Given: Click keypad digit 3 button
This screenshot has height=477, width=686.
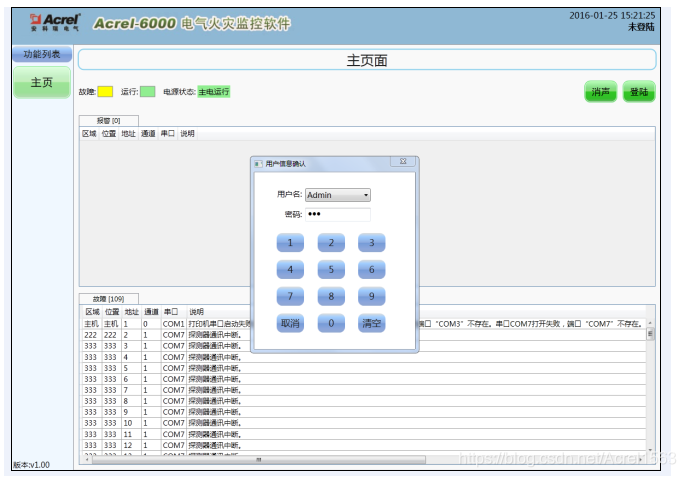Looking at the screenshot, I should coord(371,243).
